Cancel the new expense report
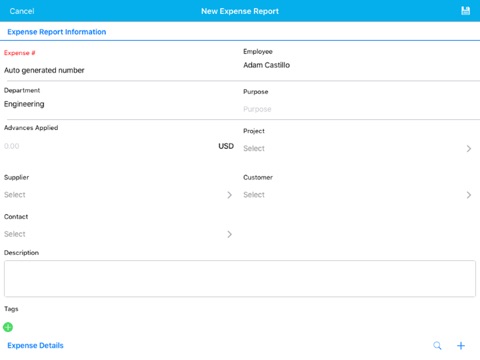Viewport: 480px width, 360px height. [x=22, y=11]
